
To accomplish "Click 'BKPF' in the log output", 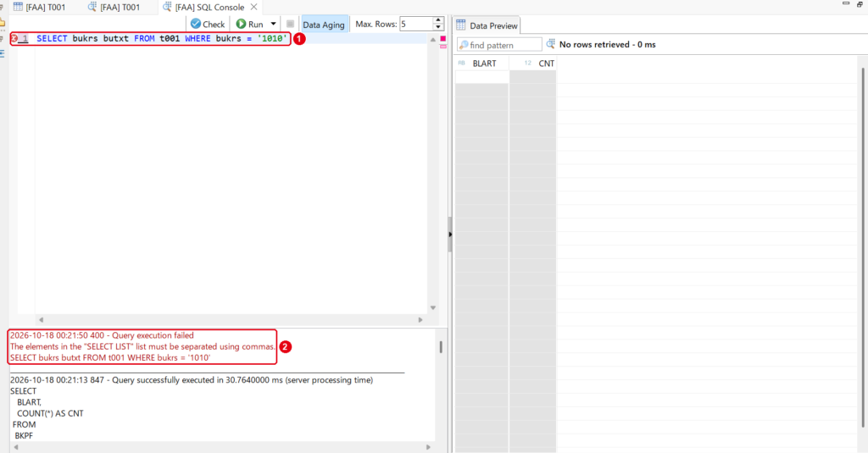I will pyautogui.click(x=24, y=435).
